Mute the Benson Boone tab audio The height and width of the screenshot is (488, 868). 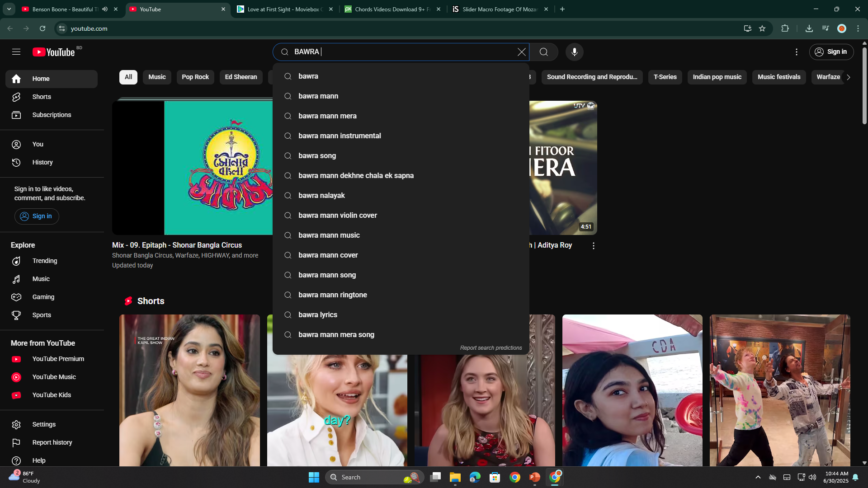click(x=105, y=9)
